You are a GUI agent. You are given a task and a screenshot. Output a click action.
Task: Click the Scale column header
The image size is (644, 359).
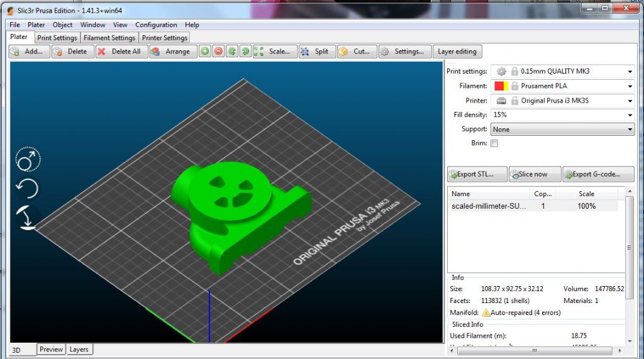(586, 194)
